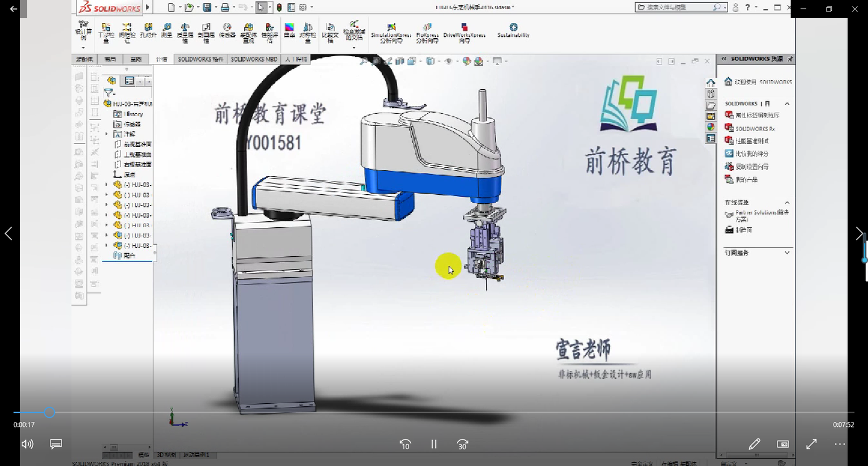Collapse the 在线资源 section
The width and height of the screenshot is (868, 466).
pyautogui.click(x=787, y=203)
